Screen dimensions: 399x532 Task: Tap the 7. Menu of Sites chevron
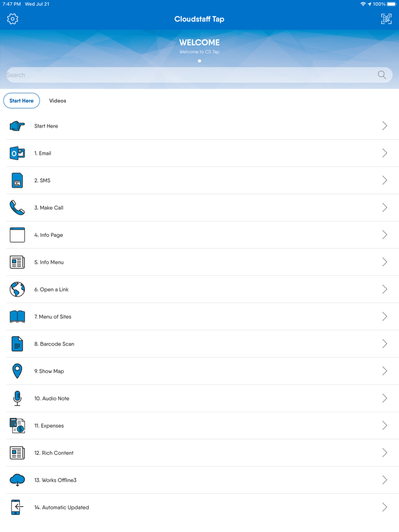(384, 317)
